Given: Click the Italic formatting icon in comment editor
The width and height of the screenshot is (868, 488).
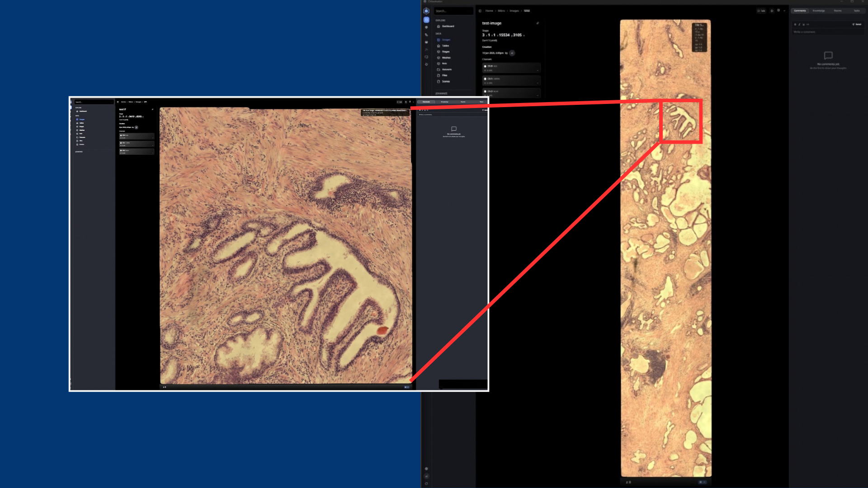Looking at the screenshot, I should pyautogui.click(x=799, y=24).
